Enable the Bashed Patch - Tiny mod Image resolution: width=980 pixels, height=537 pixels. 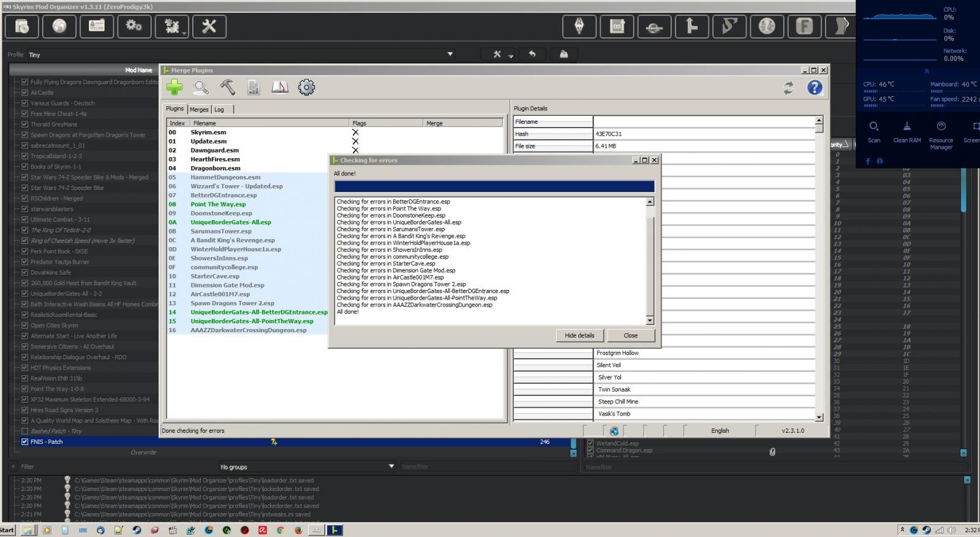coord(24,431)
